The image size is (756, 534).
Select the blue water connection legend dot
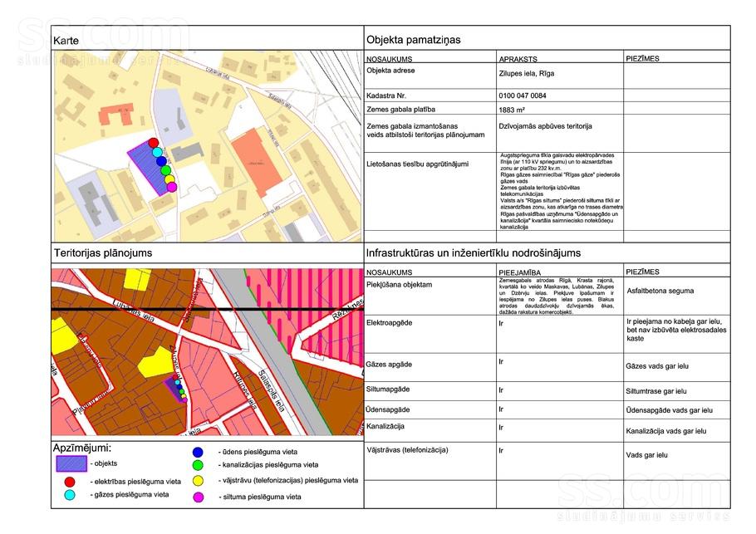pos(198,453)
